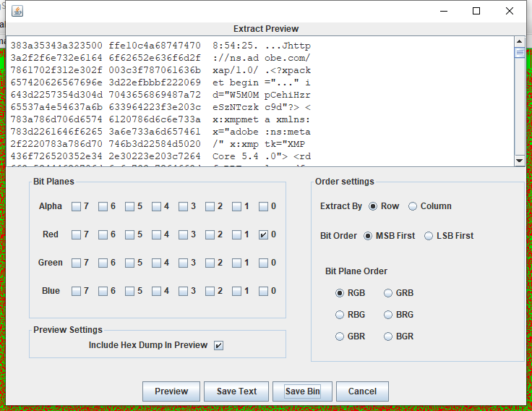Viewport: 532px width, 411px height.
Task: Check Blue bit plane 4
Action: pos(156,291)
